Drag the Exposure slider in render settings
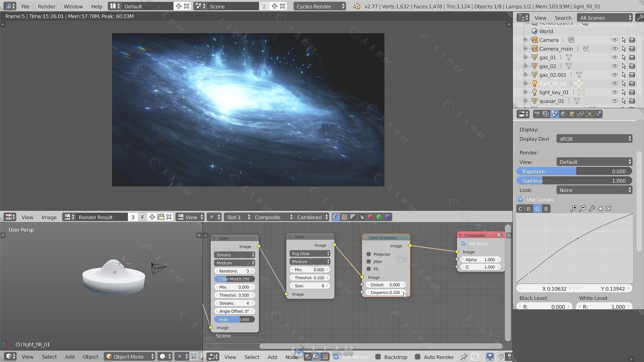 575,171
